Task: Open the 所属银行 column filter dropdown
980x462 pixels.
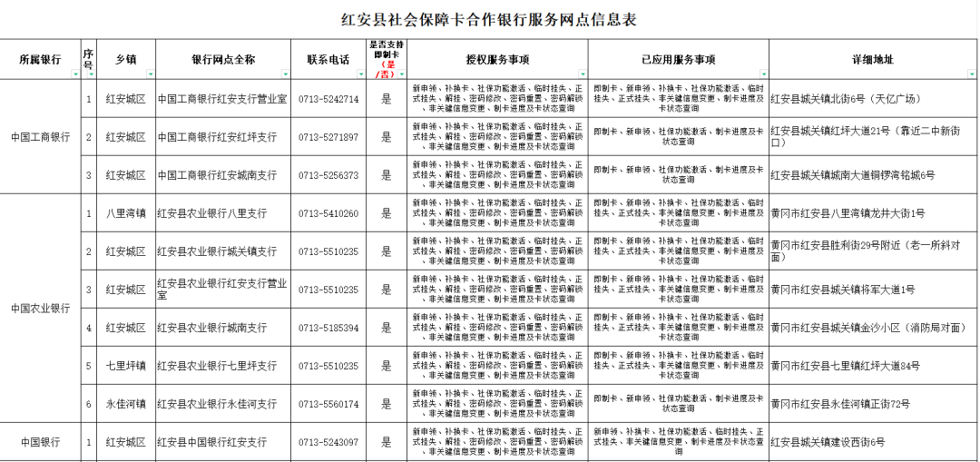Action: pyautogui.click(x=75, y=74)
